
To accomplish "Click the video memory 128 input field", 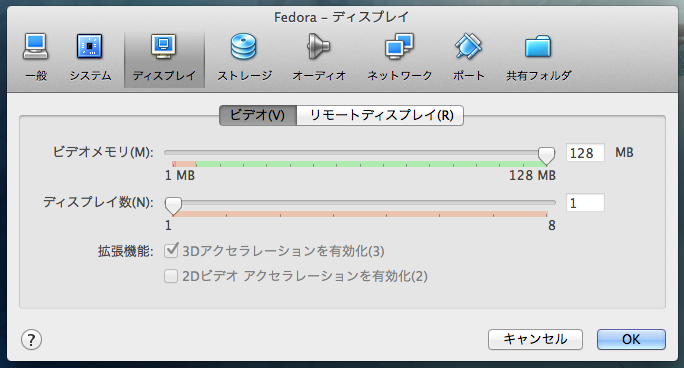I will click(585, 153).
